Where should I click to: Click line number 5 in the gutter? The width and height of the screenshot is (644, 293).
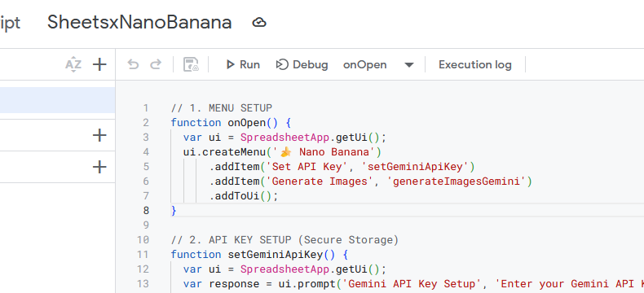pos(146,167)
